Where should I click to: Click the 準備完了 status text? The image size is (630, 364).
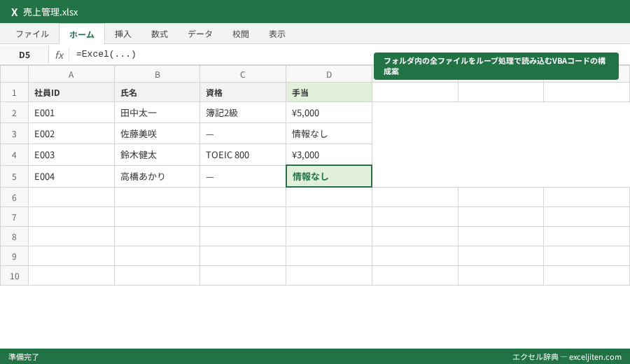(x=24, y=357)
